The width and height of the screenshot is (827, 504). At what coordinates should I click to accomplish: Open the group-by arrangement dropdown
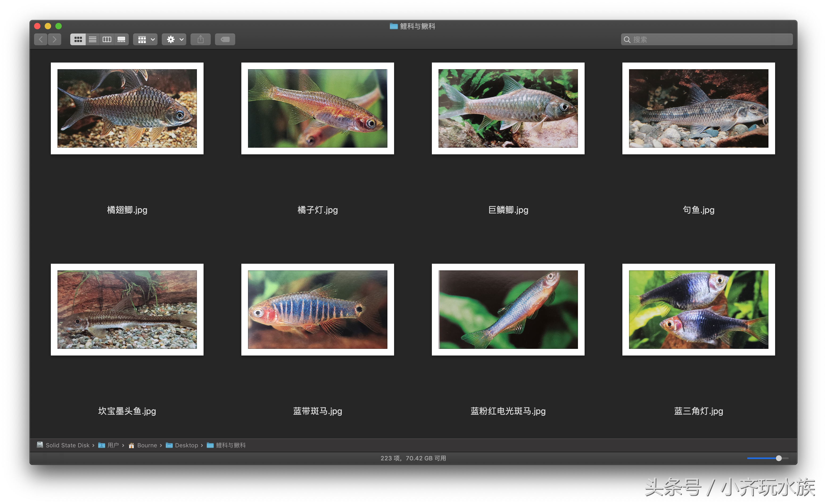click(146, 39)
